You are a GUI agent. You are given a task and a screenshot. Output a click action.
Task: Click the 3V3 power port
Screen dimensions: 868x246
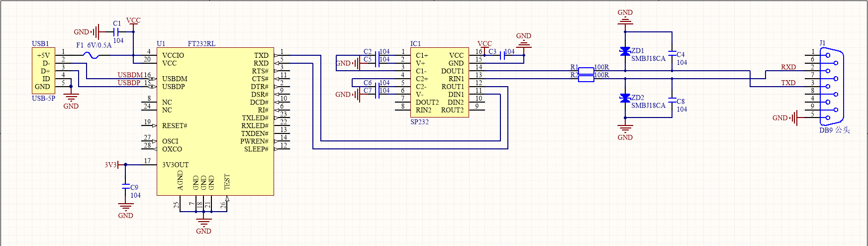tap(111, 164)
